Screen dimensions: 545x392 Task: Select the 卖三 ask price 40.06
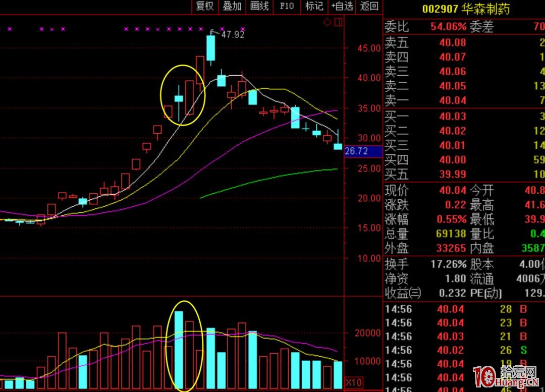452,72
